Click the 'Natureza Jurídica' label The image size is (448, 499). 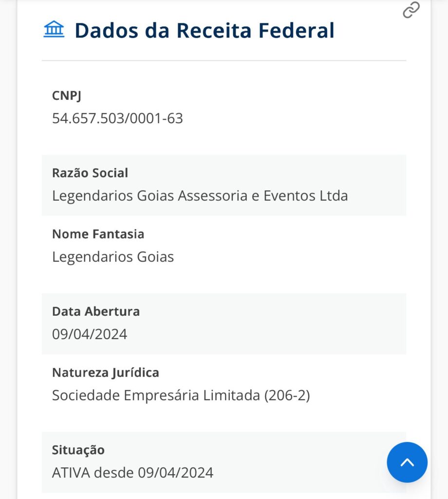click(106, 373)
